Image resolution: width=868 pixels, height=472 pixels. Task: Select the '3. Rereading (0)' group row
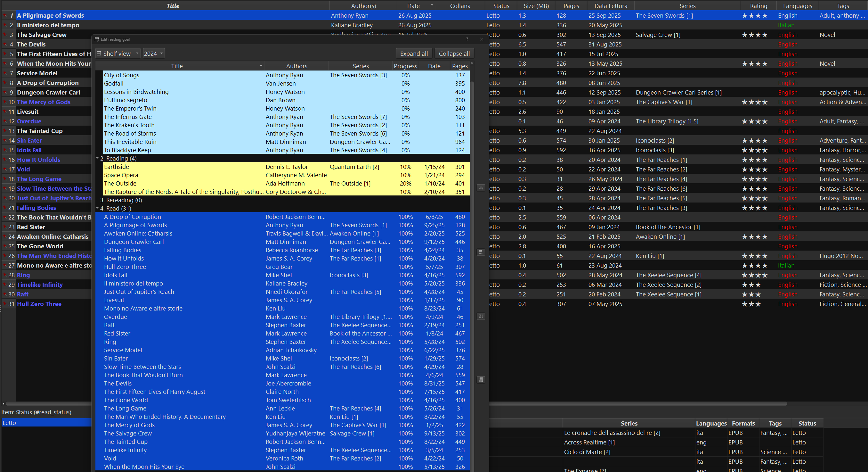point(121,200)
